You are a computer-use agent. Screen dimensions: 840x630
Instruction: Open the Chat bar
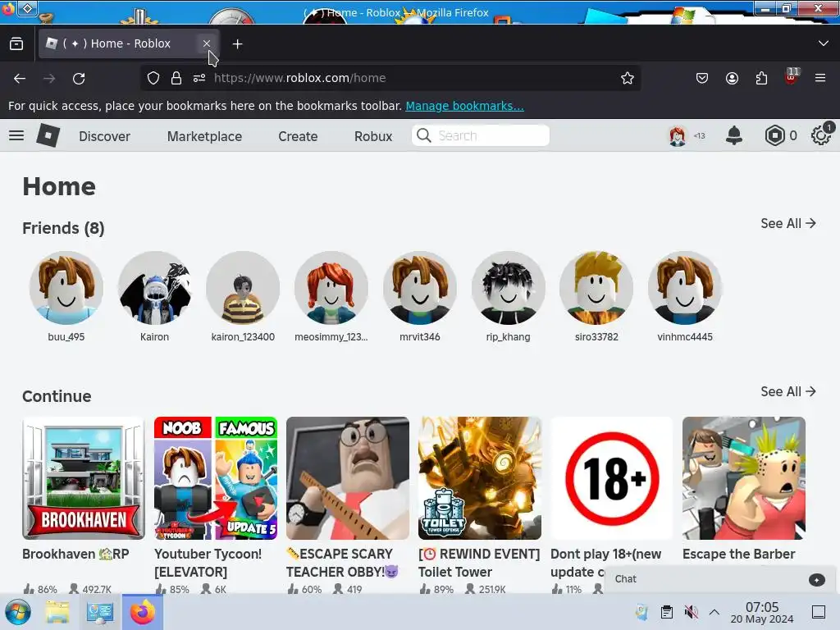721,579
